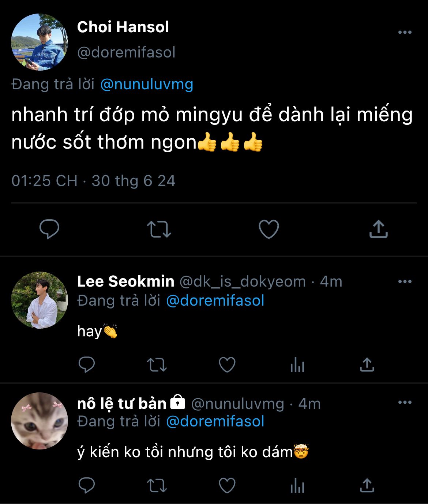This screenshot has height=504, width=428.
Task: Open more options on Lee Seokmin's reply
Action: point(405,281)
